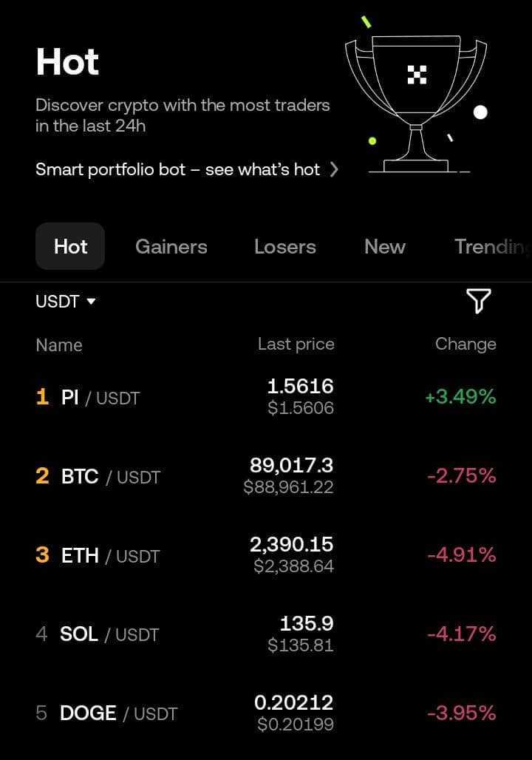Select the Hot tab
532x760 pixels.
[70, 247]
